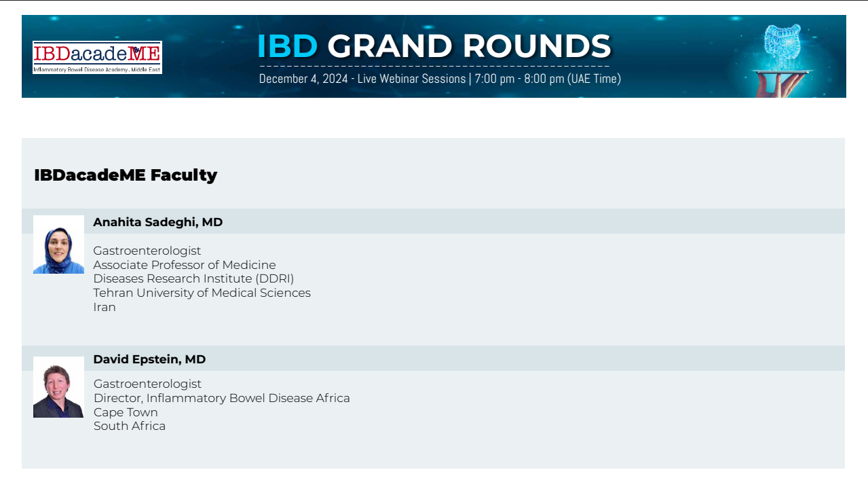Click the Cape Town location text

pos(126,412)
